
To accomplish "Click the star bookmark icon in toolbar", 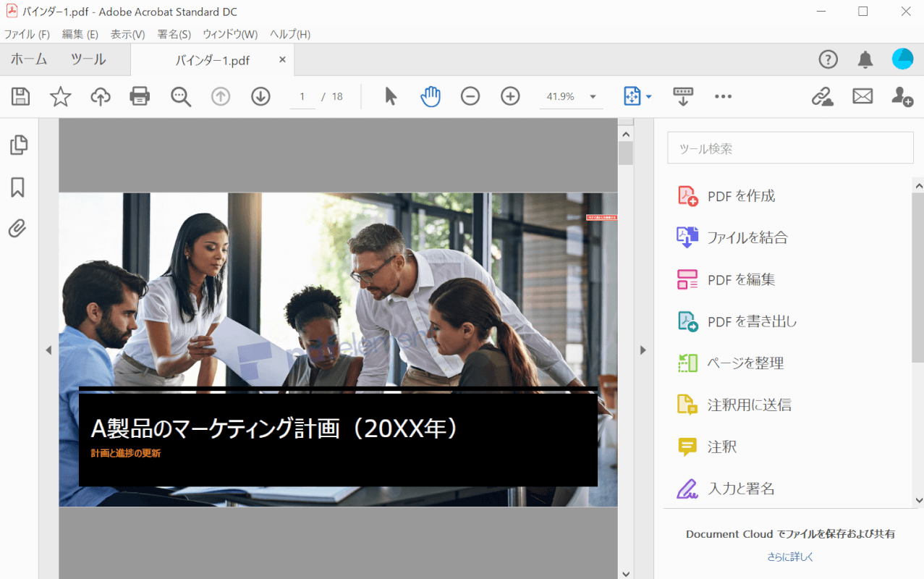I will (x=61, y=96).
